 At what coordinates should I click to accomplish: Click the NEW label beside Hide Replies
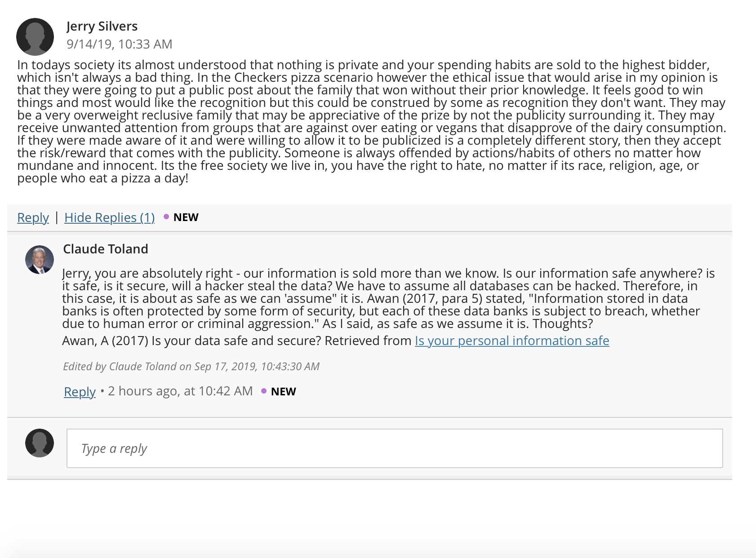point(186,217)
